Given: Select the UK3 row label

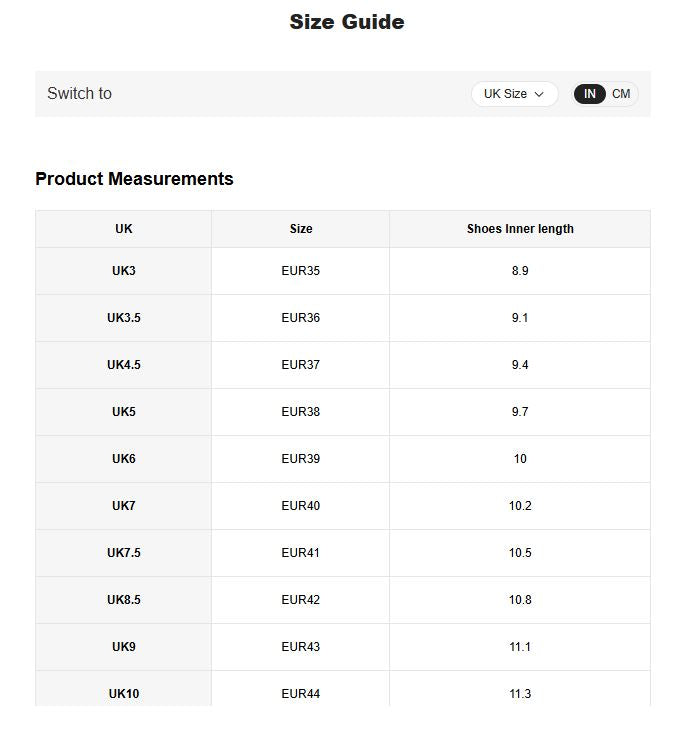Looking at the screenshot, I should [x=124, y=271].
